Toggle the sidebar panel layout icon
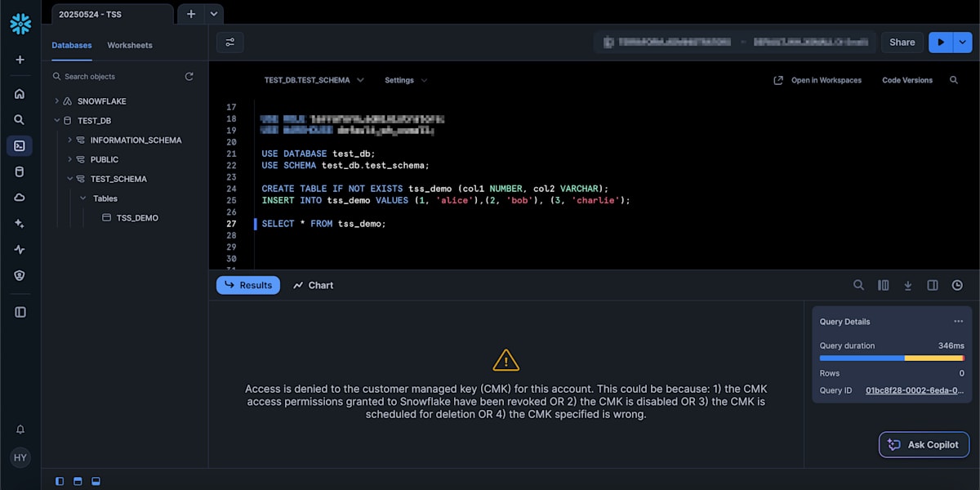Image resolution: width=980 pixels, height=490 pixels. coord(20,312)
